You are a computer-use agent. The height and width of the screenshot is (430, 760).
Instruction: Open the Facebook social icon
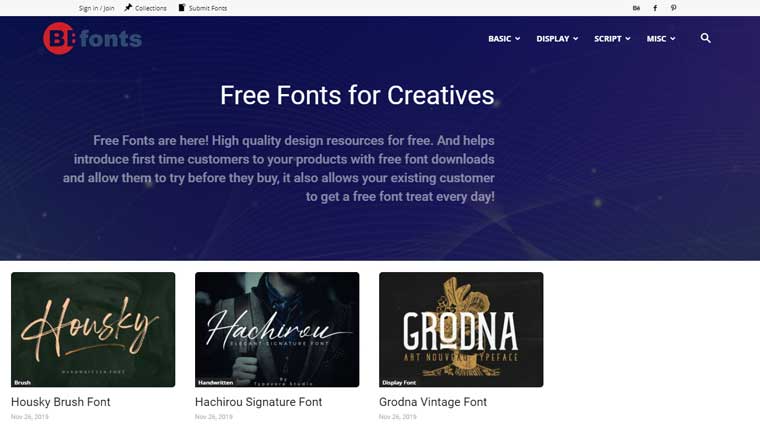point(655,8)
